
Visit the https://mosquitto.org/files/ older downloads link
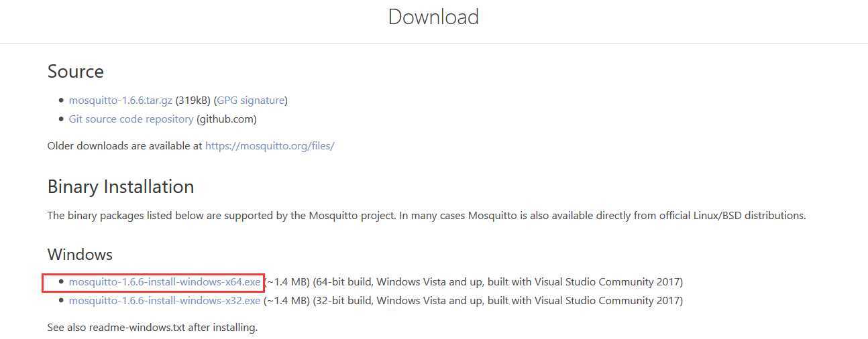point(270,145)
